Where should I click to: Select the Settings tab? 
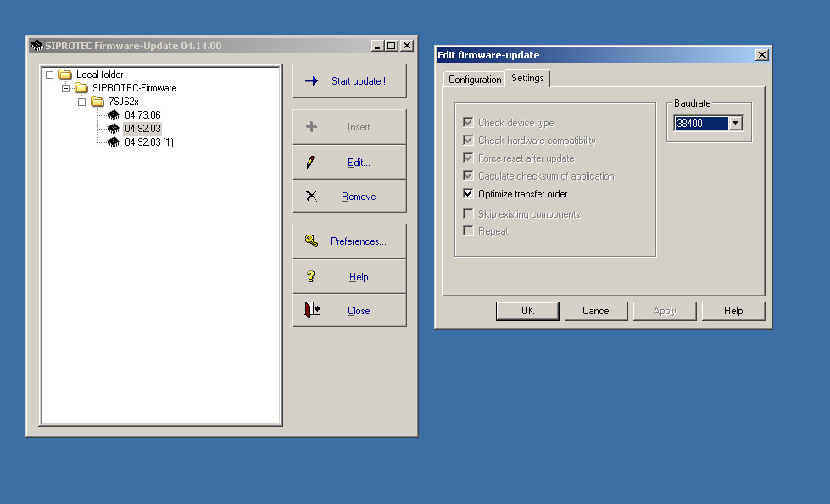click(x=527, y=78)
